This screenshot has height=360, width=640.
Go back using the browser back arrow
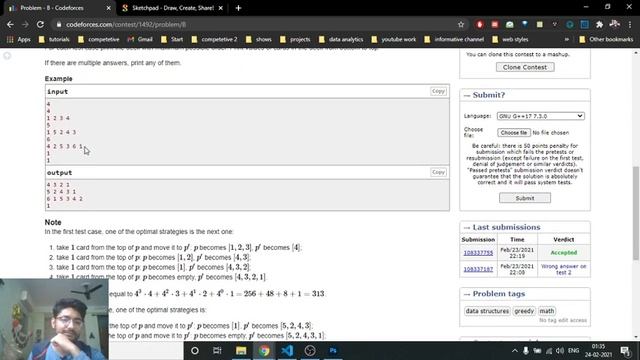tap(10, 24)
